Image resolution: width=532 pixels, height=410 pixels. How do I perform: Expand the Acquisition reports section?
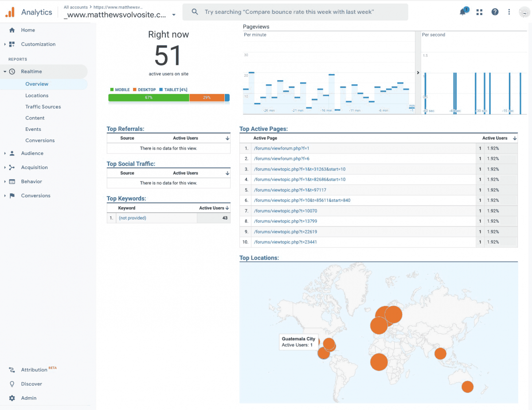click(x=34, y=167)
